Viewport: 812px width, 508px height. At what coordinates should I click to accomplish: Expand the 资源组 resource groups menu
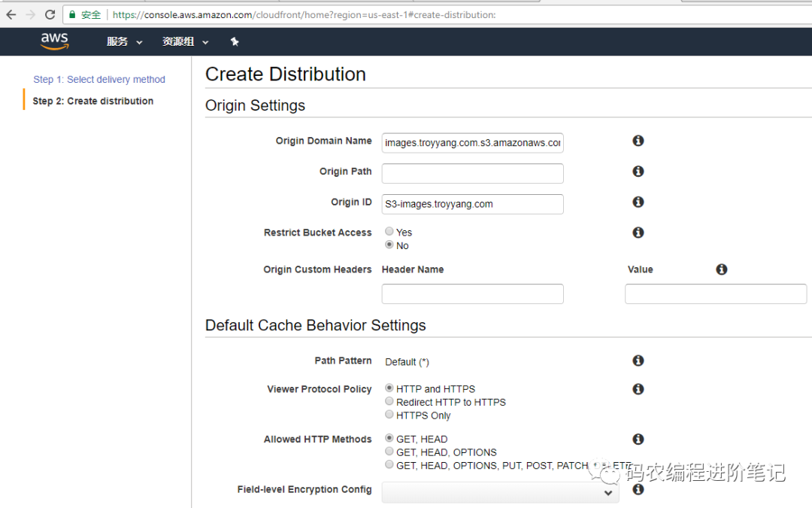(185, 42)
